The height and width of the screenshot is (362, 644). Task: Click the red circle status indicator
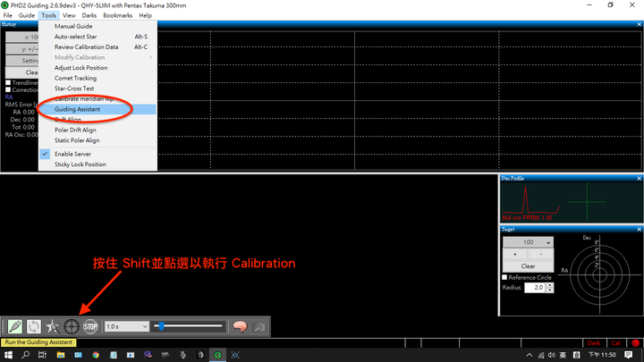(635, 342)
